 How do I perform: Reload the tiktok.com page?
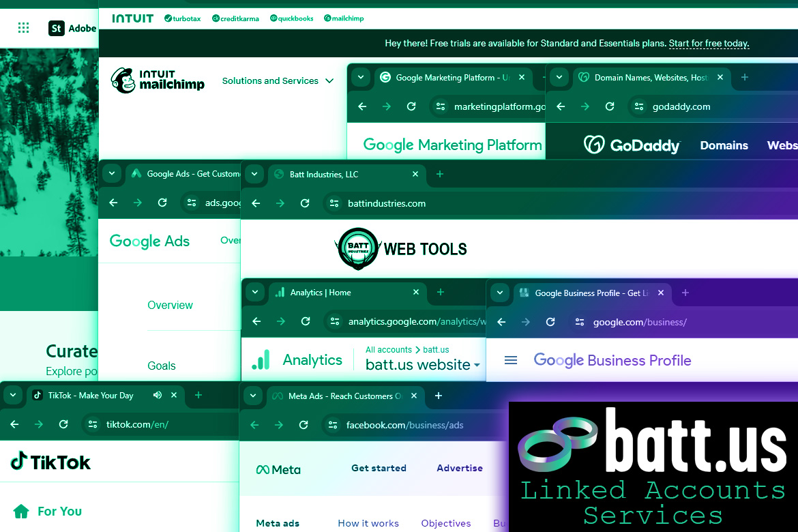coord(63,424)
